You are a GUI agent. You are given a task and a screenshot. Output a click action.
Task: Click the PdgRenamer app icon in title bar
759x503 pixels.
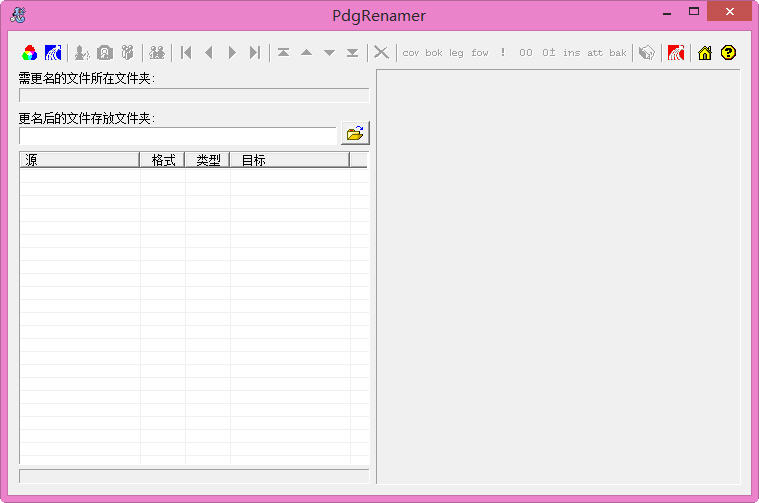(18, 15)
